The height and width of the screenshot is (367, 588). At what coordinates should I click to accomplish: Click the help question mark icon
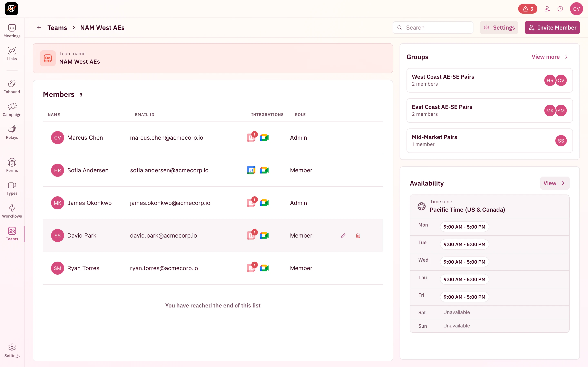(560, 9)
